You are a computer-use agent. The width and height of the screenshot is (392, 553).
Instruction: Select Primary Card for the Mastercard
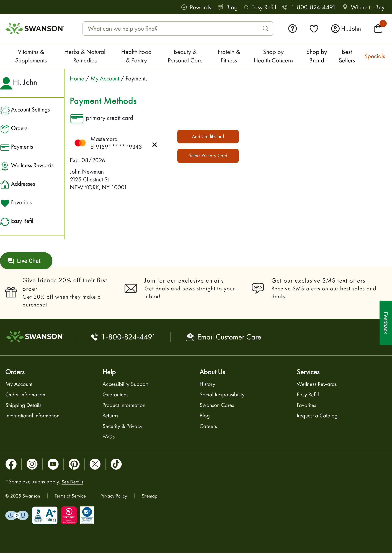click(x=208, y=156)
